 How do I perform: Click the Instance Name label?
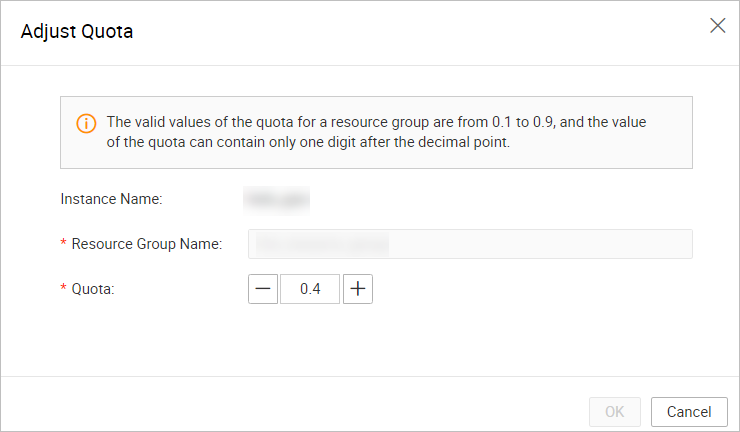tap(112, 199)
